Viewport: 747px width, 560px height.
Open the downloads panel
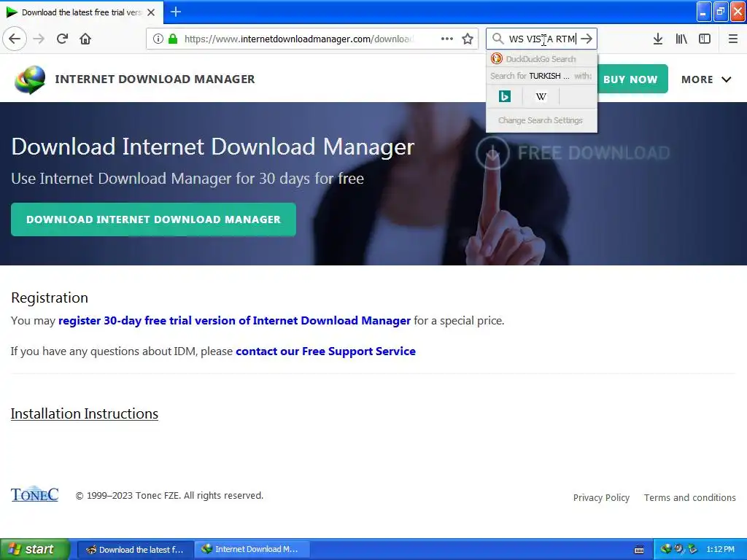click(x=658, y=39)
